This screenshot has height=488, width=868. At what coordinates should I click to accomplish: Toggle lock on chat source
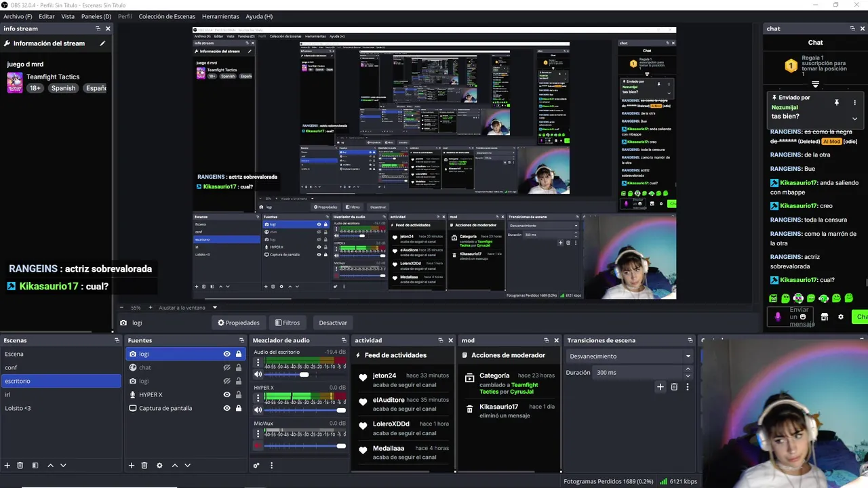tap(239, 367)
